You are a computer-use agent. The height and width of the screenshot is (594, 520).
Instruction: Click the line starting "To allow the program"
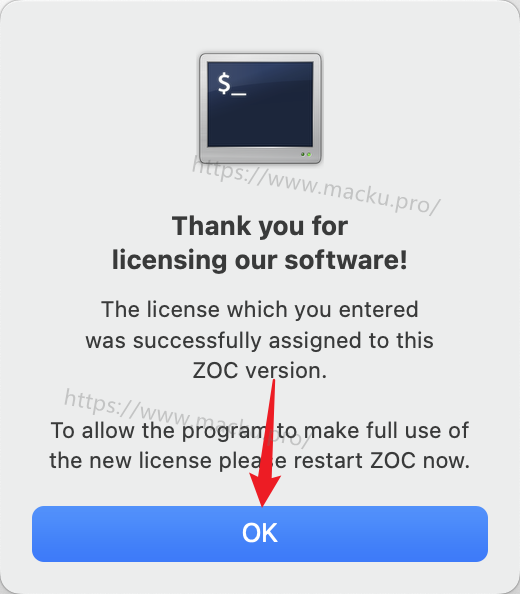(260, 431)
